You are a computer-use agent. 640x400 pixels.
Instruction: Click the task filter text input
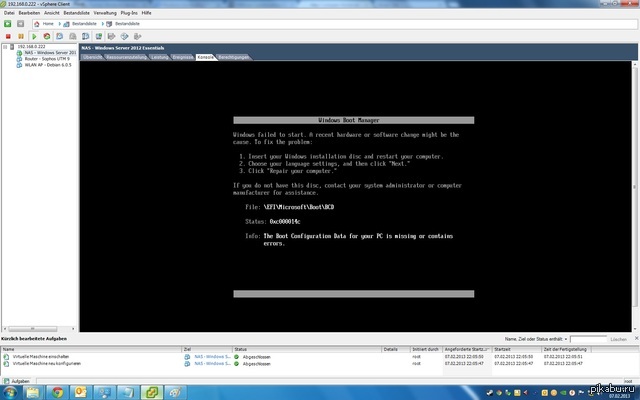click(588, 339)
